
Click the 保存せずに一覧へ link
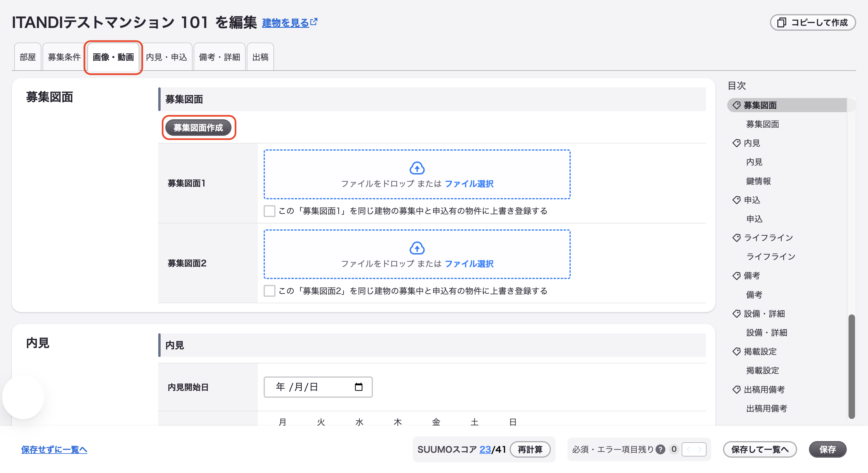(x=54, y=449)
